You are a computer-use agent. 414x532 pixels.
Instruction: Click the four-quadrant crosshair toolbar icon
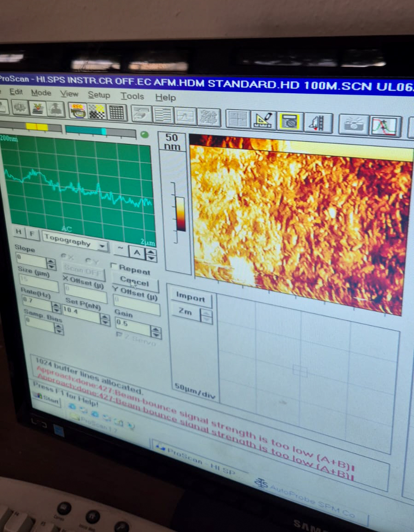[x=238, y=119]
